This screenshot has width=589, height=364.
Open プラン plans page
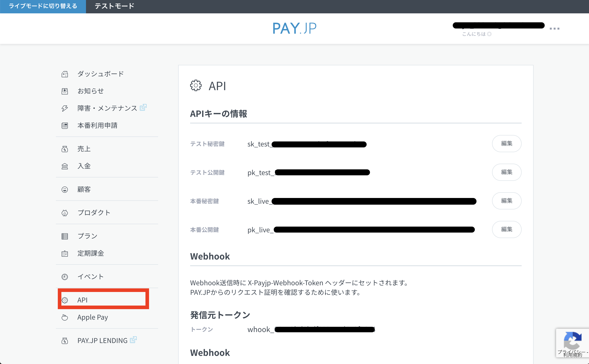87,236
